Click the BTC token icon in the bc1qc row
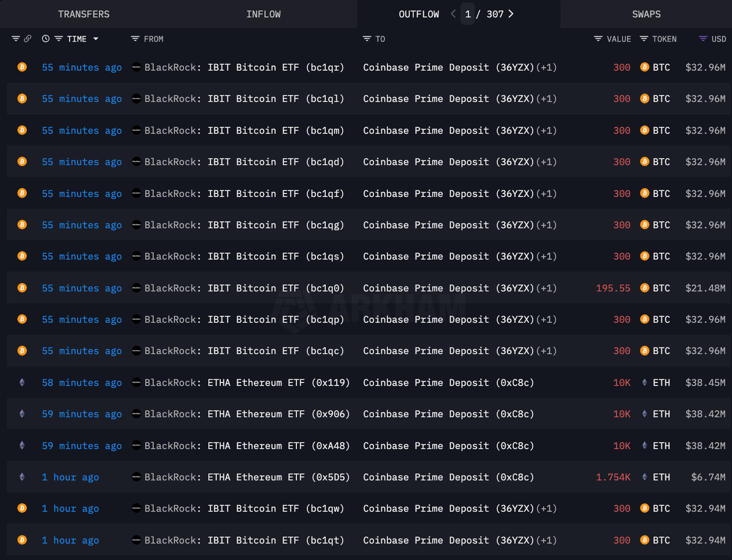 645,351
